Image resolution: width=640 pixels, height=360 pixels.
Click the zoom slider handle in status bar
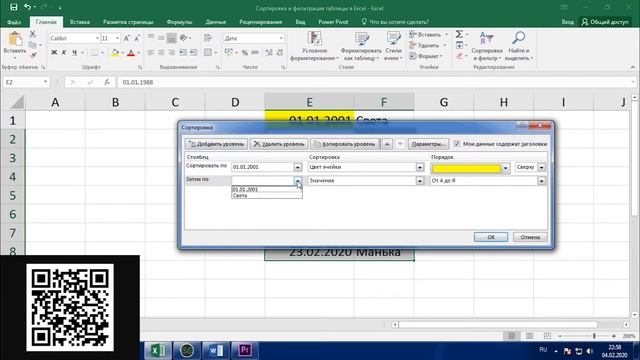tap(594, 336)
